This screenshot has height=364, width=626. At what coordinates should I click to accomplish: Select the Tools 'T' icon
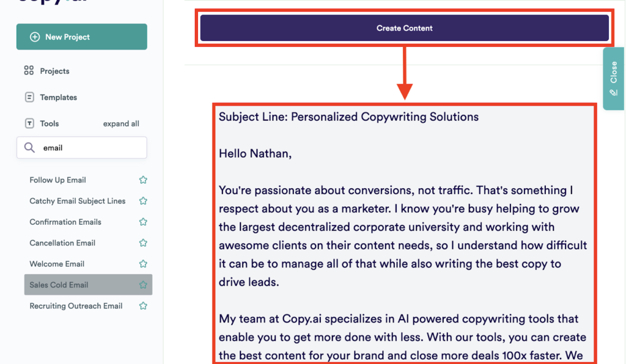tap(28, 123)
